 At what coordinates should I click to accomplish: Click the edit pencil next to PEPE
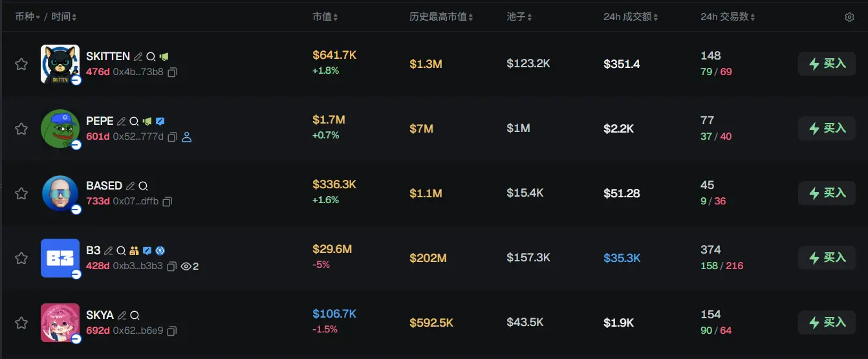tap(121, 121)
